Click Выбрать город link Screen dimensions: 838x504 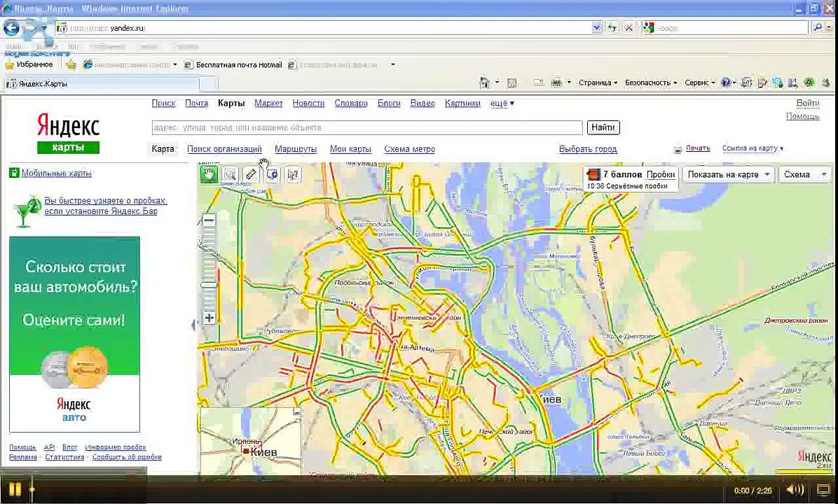[588, 149]
